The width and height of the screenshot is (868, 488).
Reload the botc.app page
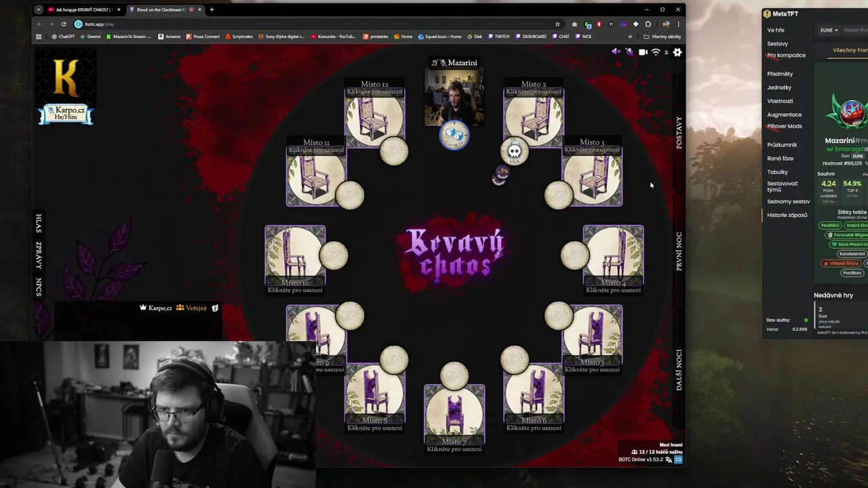pos(64,24)
